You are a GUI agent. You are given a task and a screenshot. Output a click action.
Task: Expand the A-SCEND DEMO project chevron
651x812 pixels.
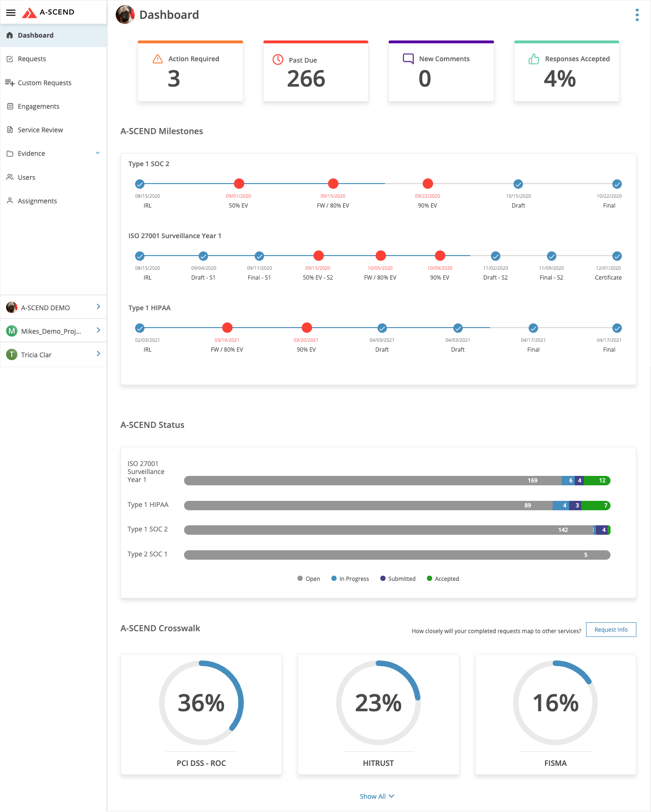98,307
